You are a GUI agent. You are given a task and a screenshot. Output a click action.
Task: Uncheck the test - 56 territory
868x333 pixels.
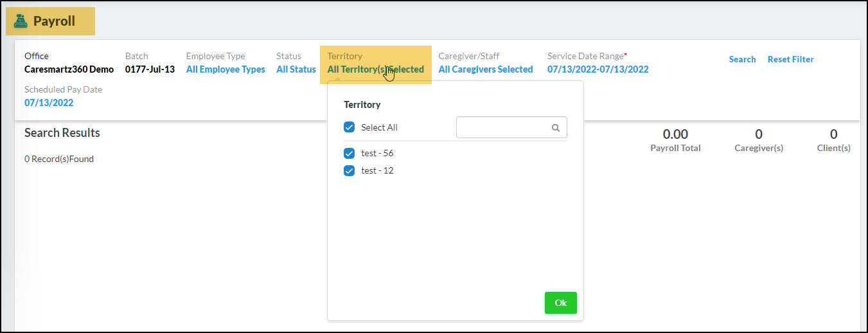(x=350, y=153)
